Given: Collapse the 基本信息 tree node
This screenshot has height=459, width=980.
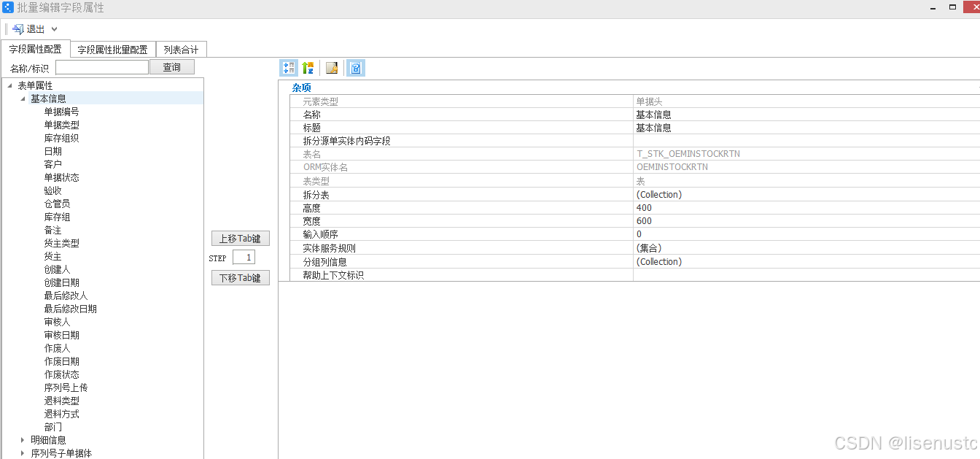Looking at the screenshot, I should [23, 99].
